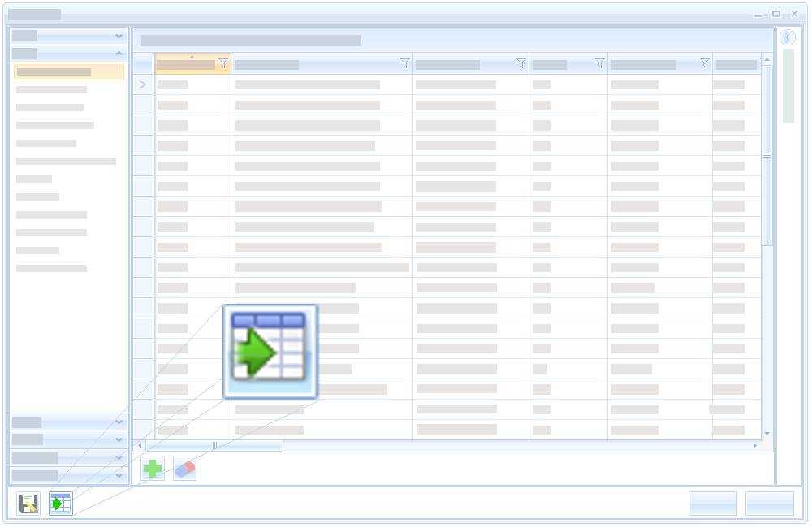Click the save icon in the bottom toolbar

pos(28,504)
